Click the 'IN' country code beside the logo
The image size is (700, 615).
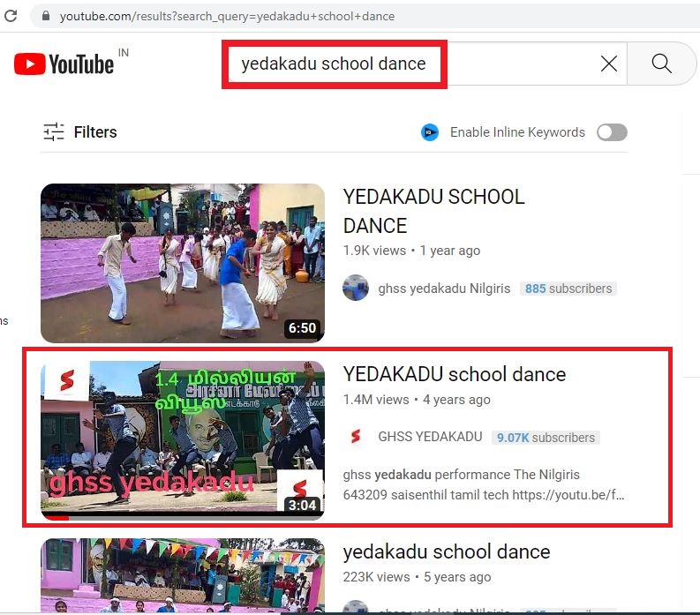click(124, 53)
